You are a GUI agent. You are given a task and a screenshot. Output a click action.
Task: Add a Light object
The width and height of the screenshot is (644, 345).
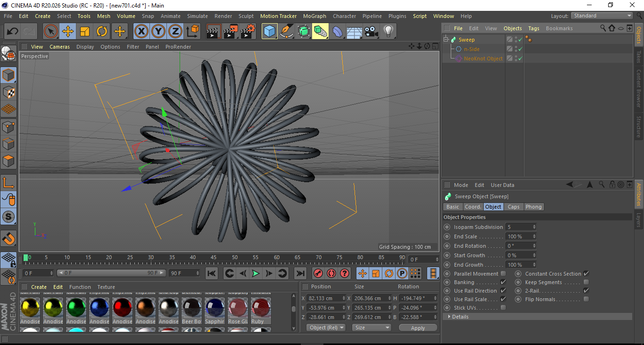pyautogui.click(x=388, y=32)
